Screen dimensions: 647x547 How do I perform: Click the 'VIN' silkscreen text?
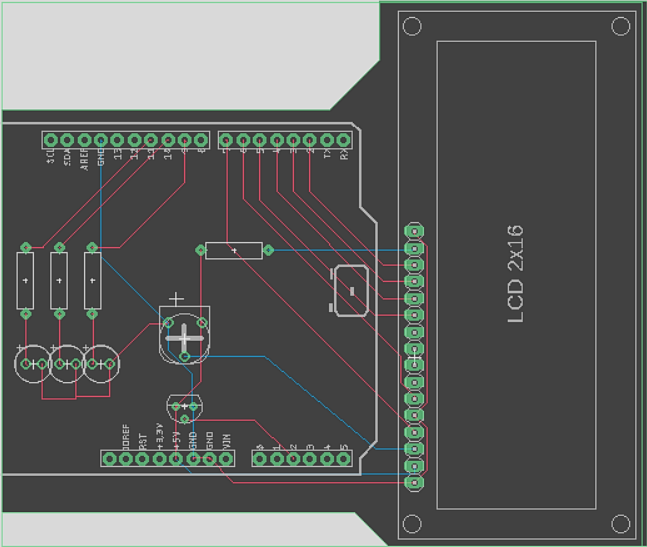pos(227,442)
